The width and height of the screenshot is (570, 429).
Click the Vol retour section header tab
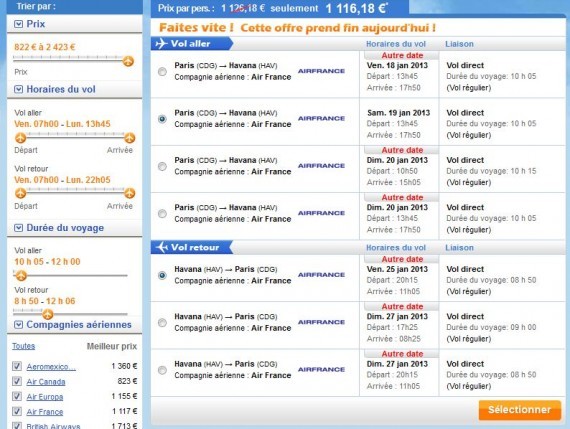pos(192,247)
